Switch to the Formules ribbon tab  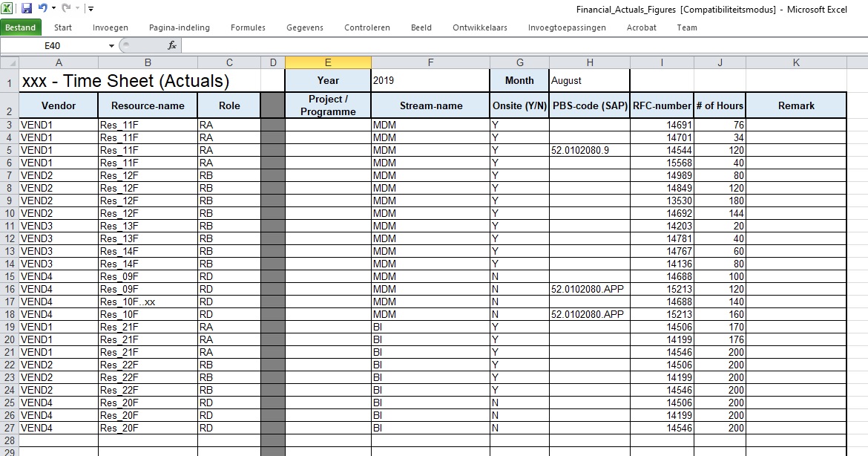coord(248,27)
